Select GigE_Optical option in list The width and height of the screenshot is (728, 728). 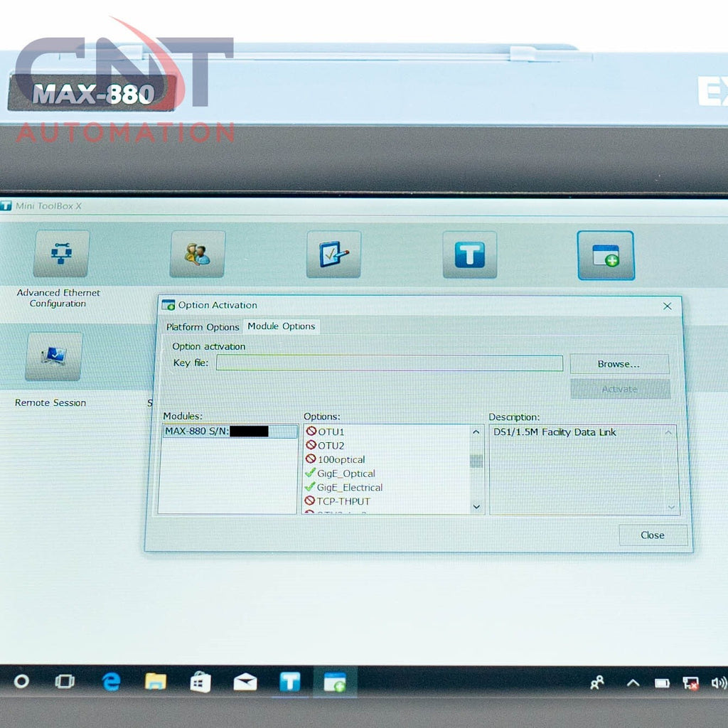pos(346,473)
